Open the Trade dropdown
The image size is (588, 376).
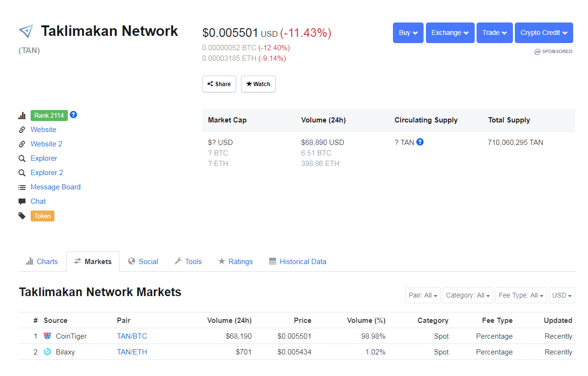tap(495, 33)
